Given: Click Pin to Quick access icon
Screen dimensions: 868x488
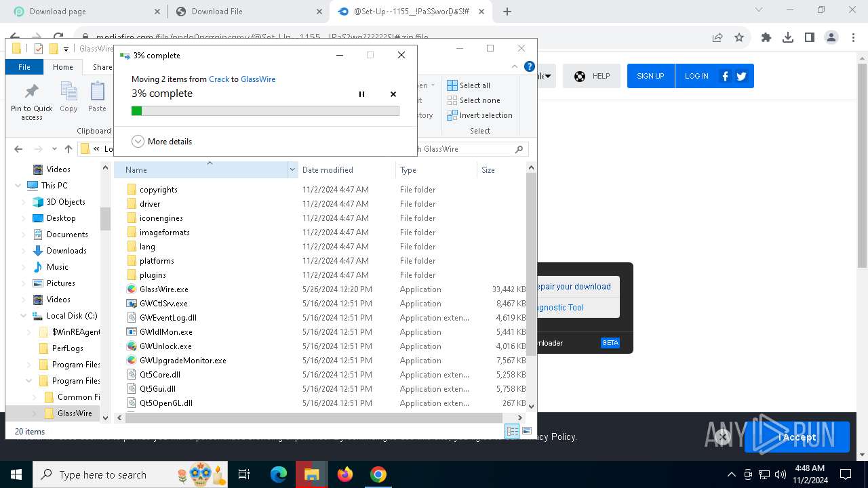Looking at the screenshot, I should (31, 102).
